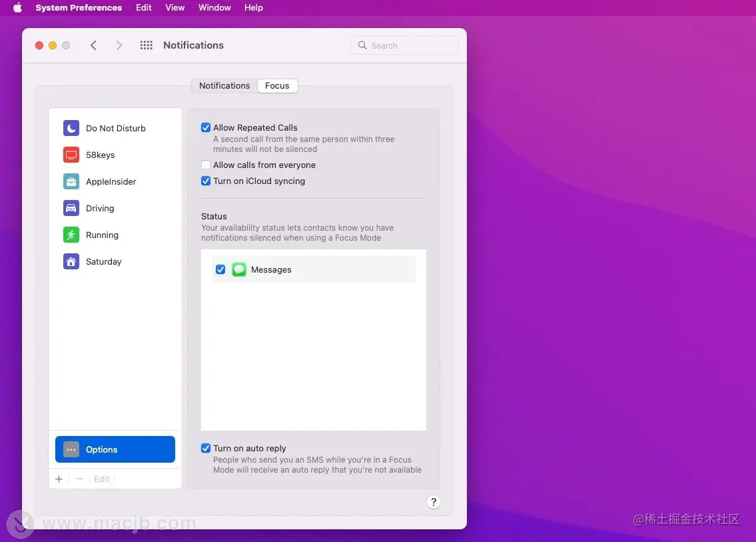
Task: Open the View menu
Action: coord(175,8)
